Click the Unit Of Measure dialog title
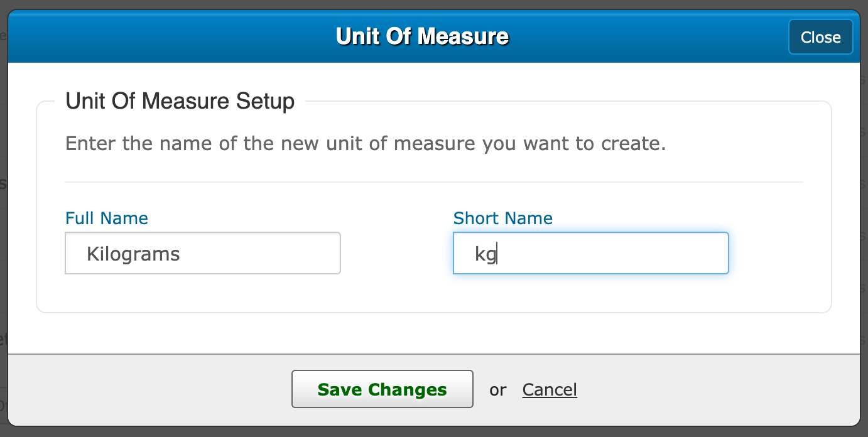Screen dimensions: 868x437 pos(422,36)
